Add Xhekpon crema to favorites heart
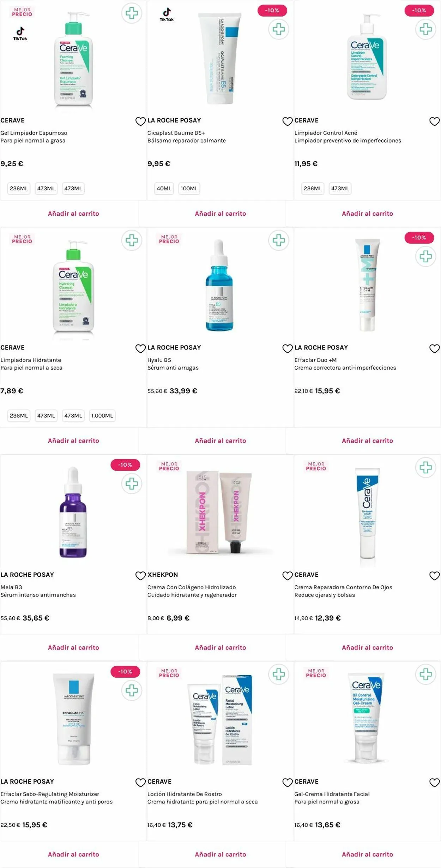The width and height of the screenshot is (441, 868). (288, 576)
